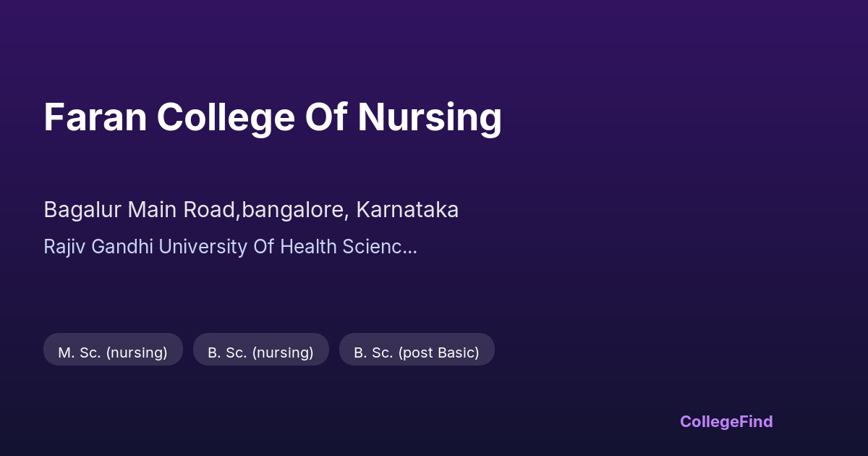Screen dimensions: 868x456
Task: Click the Bagalur Main Road address line
Action: click(x=251, y=210)
